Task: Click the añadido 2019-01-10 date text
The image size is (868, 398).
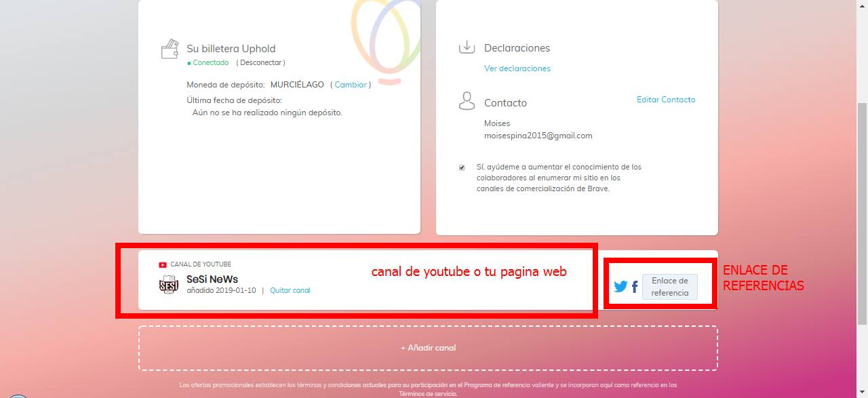Action: click(221, 290)
